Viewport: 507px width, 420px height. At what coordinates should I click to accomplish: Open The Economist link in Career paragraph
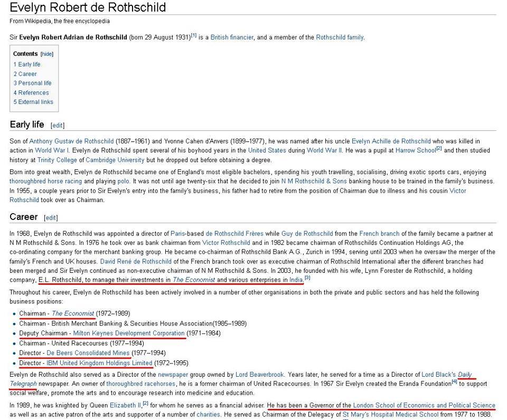[194, 280]
